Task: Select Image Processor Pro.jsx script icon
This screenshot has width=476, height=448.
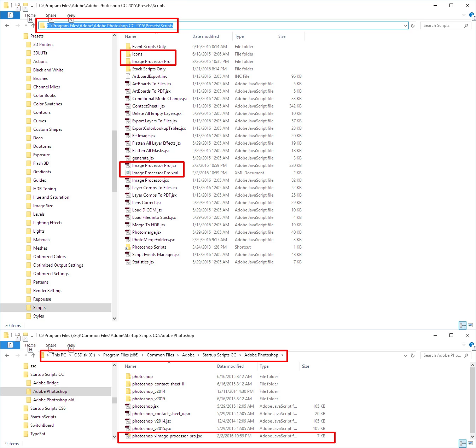Action: point(128,165)
